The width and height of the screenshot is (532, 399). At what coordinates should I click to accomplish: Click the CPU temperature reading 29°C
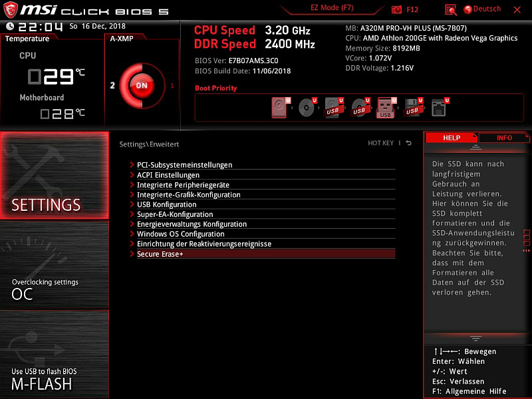pos(57,76)
